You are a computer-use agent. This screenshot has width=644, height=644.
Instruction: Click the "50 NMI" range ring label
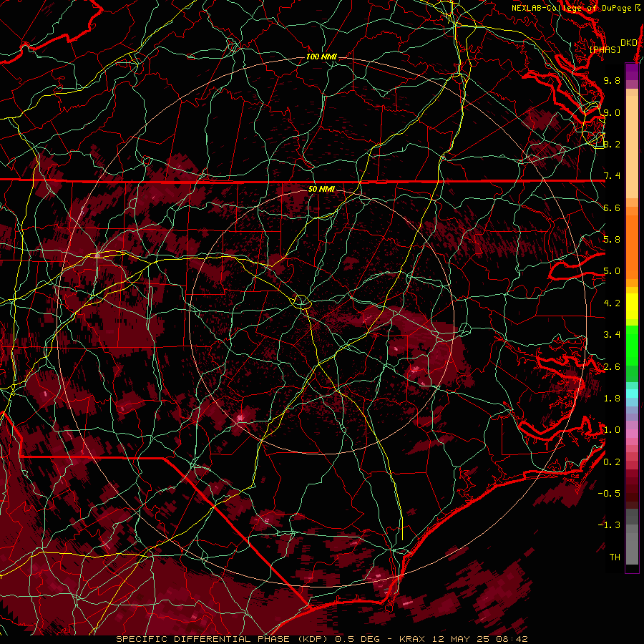tap(321, 189)
